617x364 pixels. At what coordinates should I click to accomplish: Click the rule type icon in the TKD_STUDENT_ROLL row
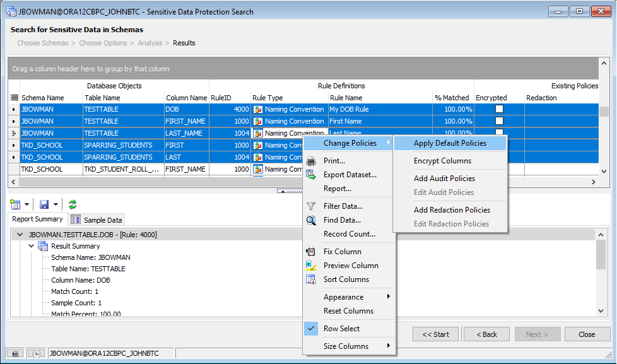(x=258, y=169)
